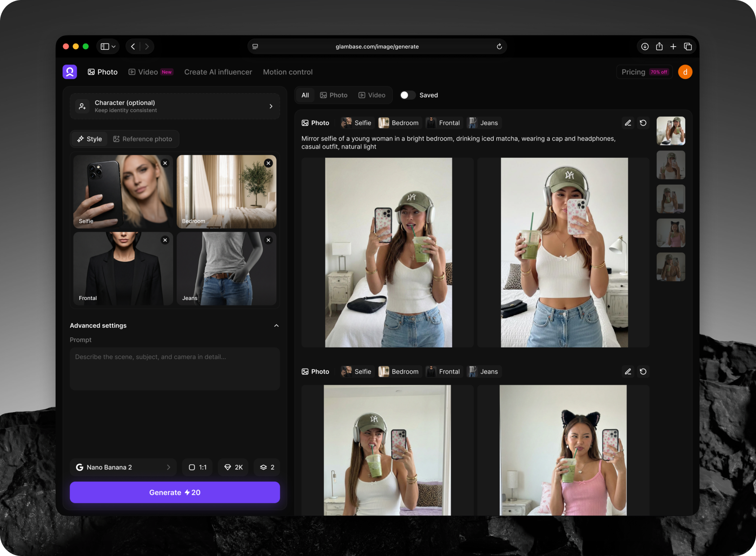Expand the Character (optional) panel
Viewport: 756px width, 556px height.
(x=175, y=106)
